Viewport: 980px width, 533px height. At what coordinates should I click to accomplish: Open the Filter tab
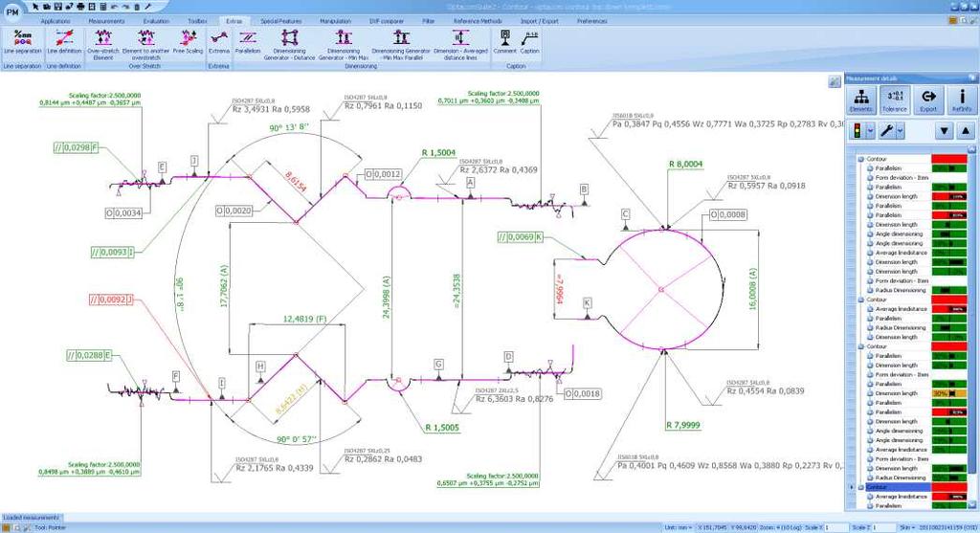click(x=428, y=21)
